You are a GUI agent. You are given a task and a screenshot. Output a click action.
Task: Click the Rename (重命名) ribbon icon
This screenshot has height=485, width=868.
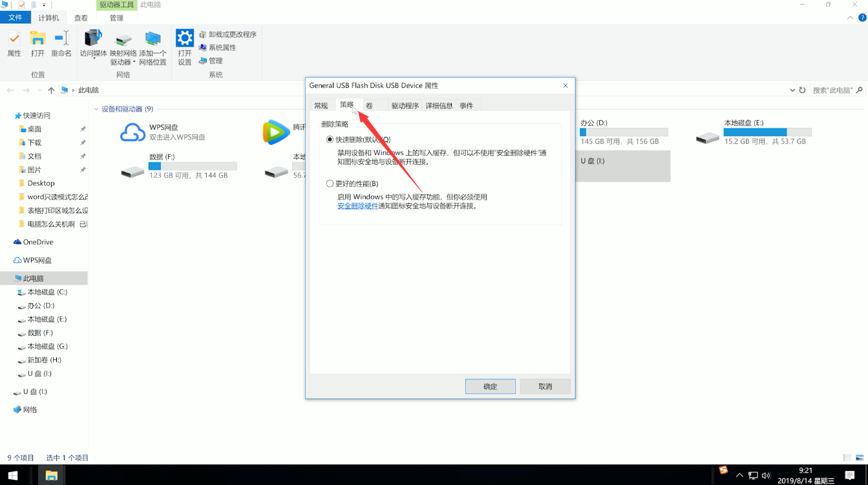pos(61,44)
